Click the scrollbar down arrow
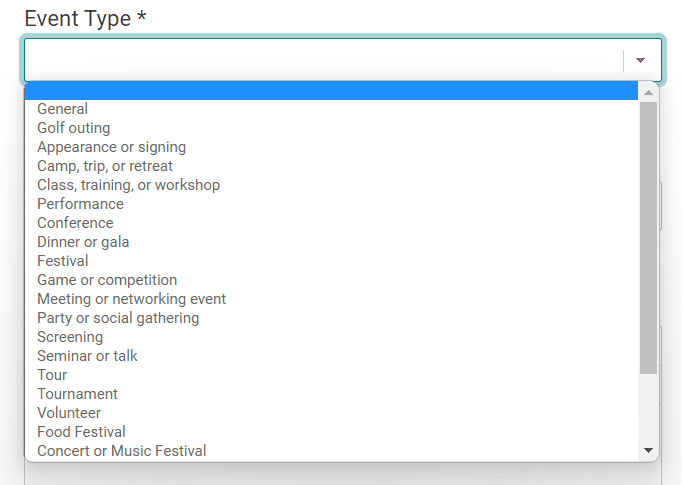The image size is (682, 485). (648, 450)
